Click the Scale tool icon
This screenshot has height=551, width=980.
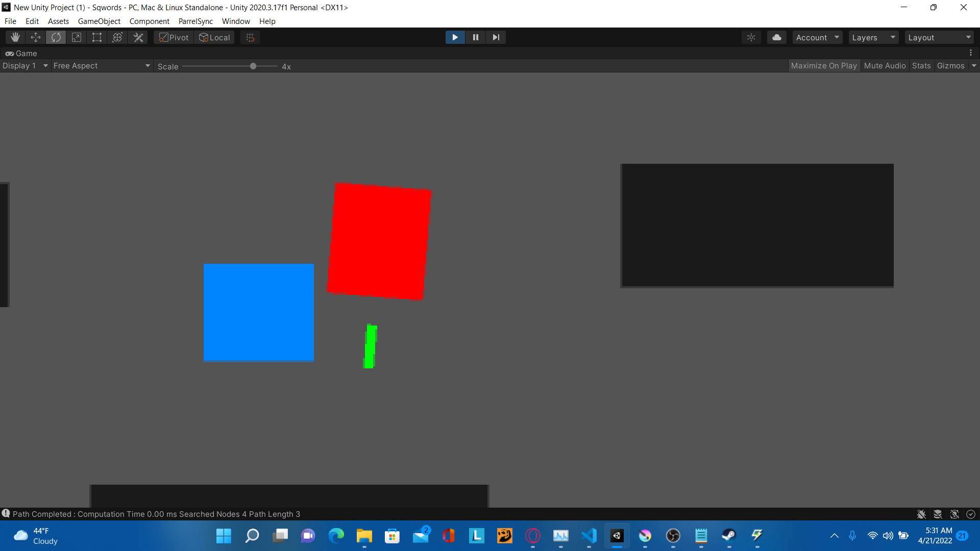coord(76,37)
